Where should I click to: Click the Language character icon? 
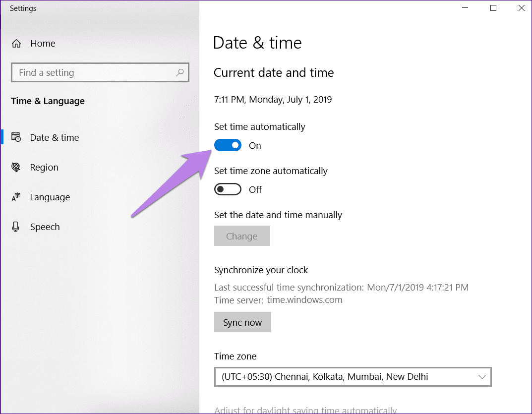pos(16,197)
